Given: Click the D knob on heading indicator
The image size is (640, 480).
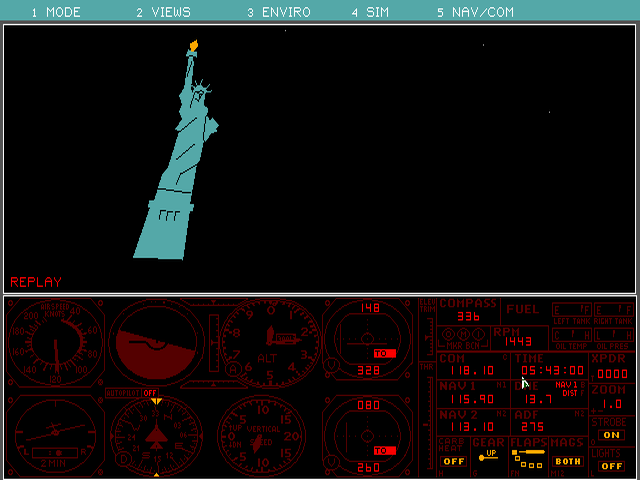Looking at the screenshot, I should click(122, 460).
